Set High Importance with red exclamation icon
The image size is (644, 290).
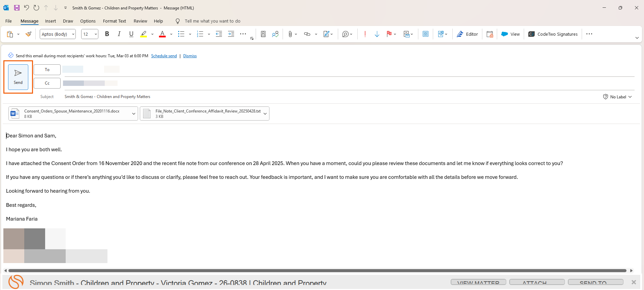tap(365, 34)
